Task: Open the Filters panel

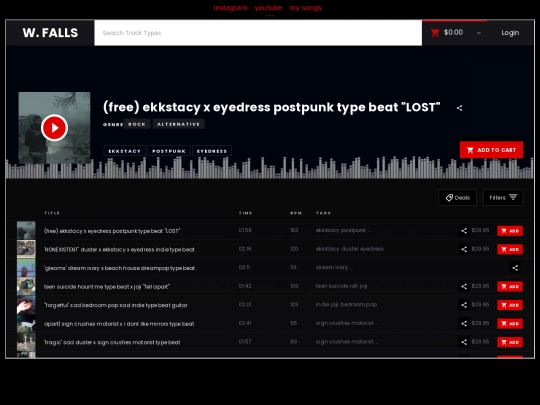Action: pos(503,197)
